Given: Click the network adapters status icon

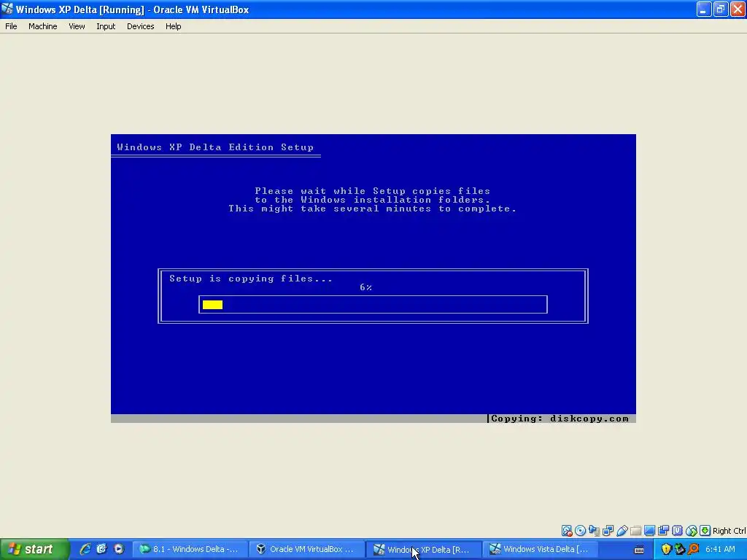Looking at the screenshot, I should 608,531.
